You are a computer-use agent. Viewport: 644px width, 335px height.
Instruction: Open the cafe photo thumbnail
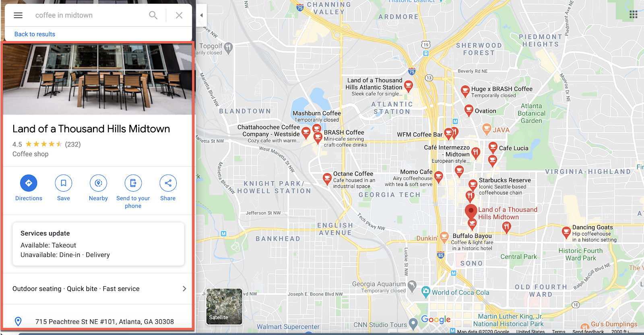click(x=97, y=79)
